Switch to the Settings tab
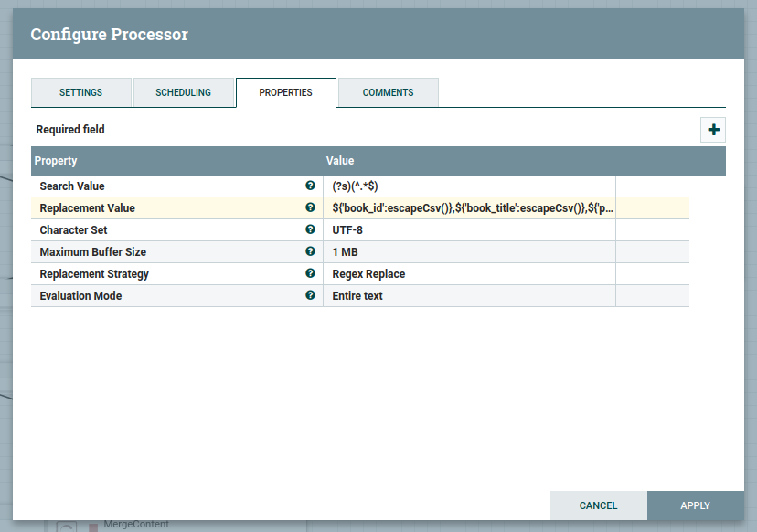 click(x=81, y=92)
